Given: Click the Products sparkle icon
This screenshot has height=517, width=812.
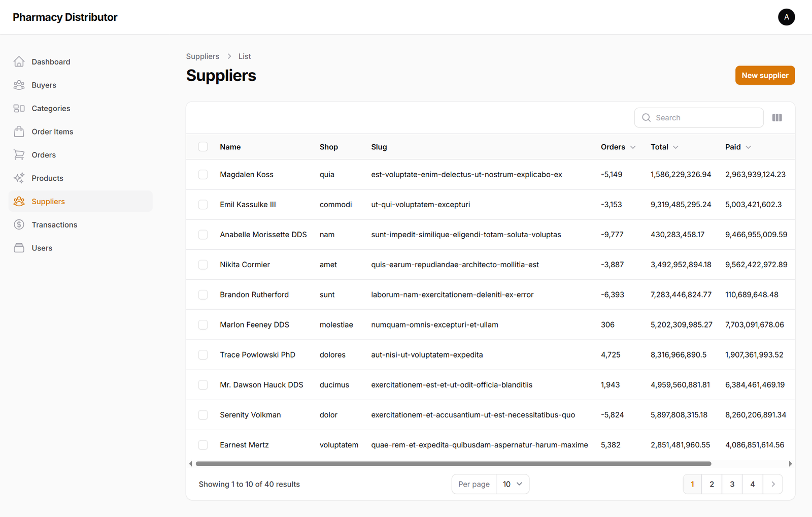Looking at the screenshot, I should point(19,178).
